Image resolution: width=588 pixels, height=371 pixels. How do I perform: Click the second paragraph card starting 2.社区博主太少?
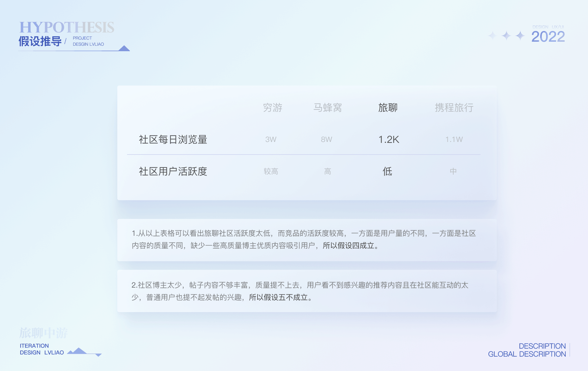click(307, 291)
